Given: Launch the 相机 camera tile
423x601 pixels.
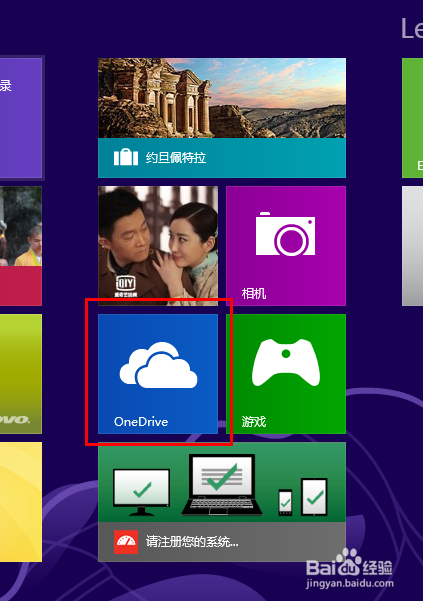Looking at the screenshot, I should click(286, 246).
